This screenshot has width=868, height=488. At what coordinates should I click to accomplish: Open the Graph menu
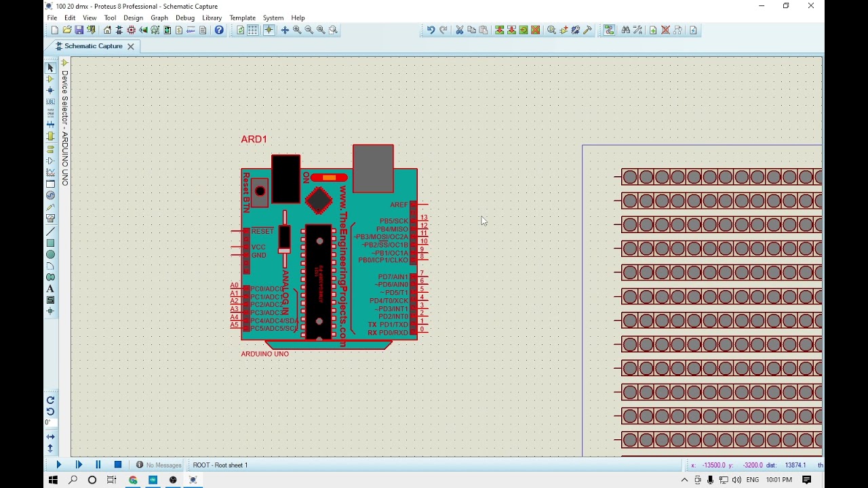159,18
